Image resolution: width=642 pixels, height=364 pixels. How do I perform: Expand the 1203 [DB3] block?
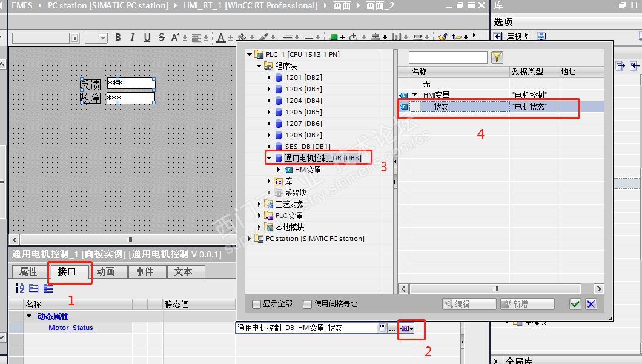click(269, 89)
